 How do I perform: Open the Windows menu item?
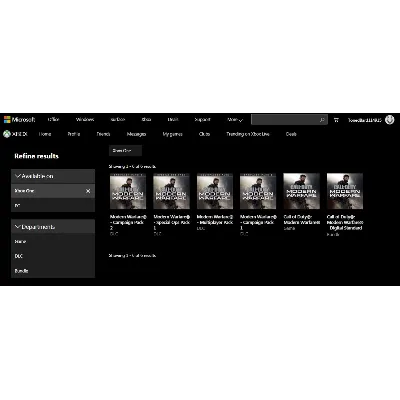coord(85,119)
